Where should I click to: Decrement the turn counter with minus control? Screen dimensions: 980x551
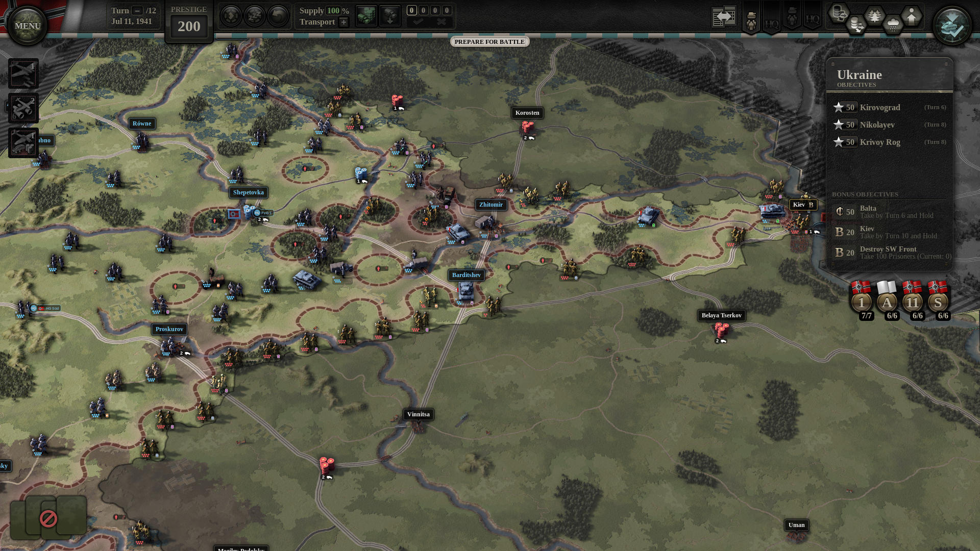coord(136,10)
